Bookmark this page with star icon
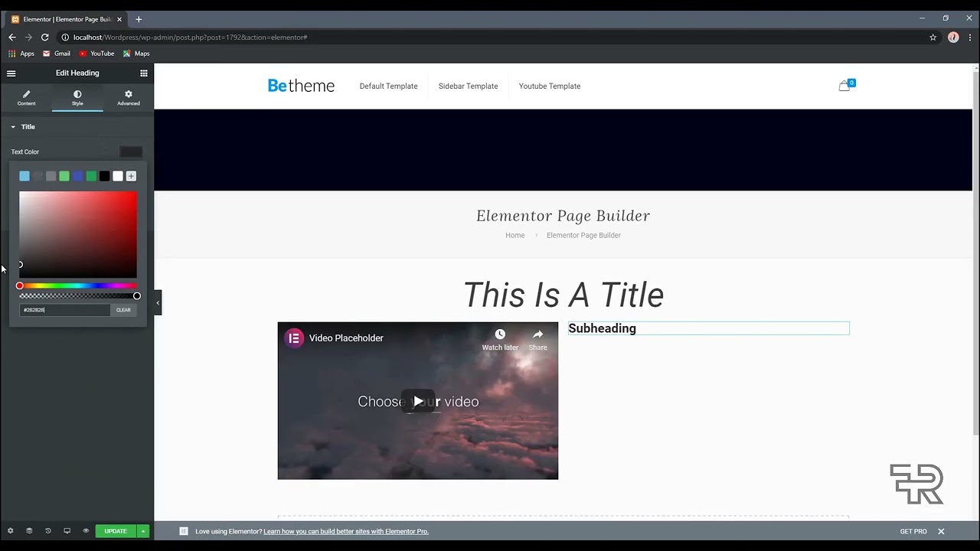The height and width of the screenshot is (551, 980). tap(933, 37)
